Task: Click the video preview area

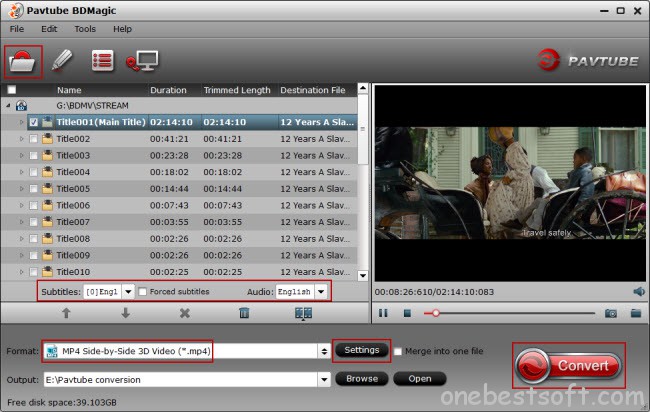Action: point(510,183)
